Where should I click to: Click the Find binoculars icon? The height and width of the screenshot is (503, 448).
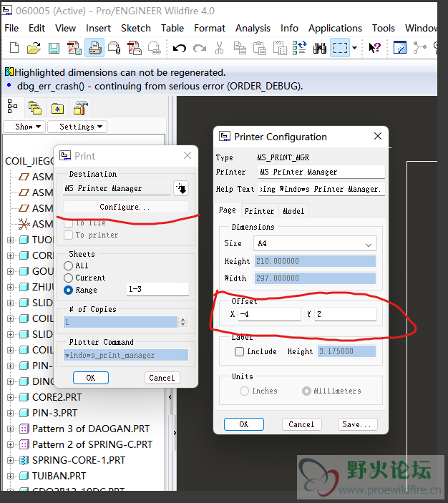tap(320, 48)
